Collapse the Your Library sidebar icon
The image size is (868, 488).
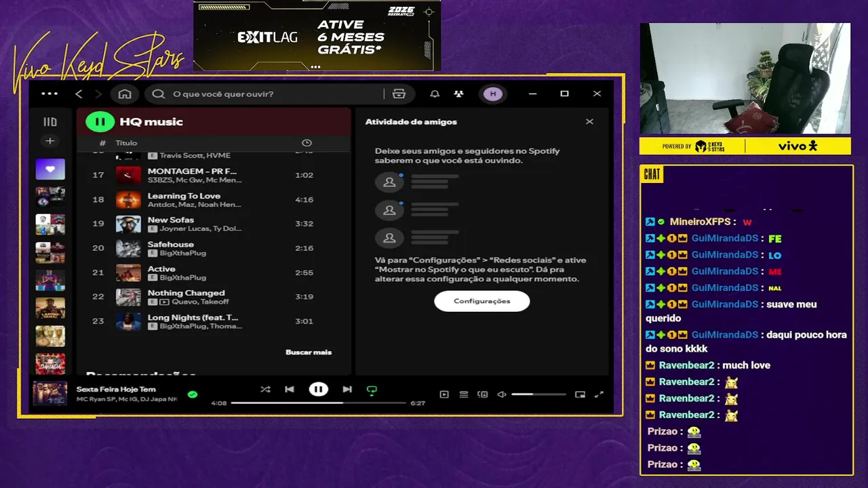[x=50, y=122]
